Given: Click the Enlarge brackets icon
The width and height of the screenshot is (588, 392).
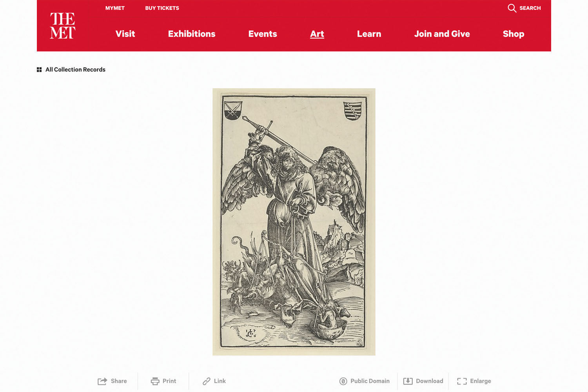Looking at the screenshot, I should pos(462,381).
